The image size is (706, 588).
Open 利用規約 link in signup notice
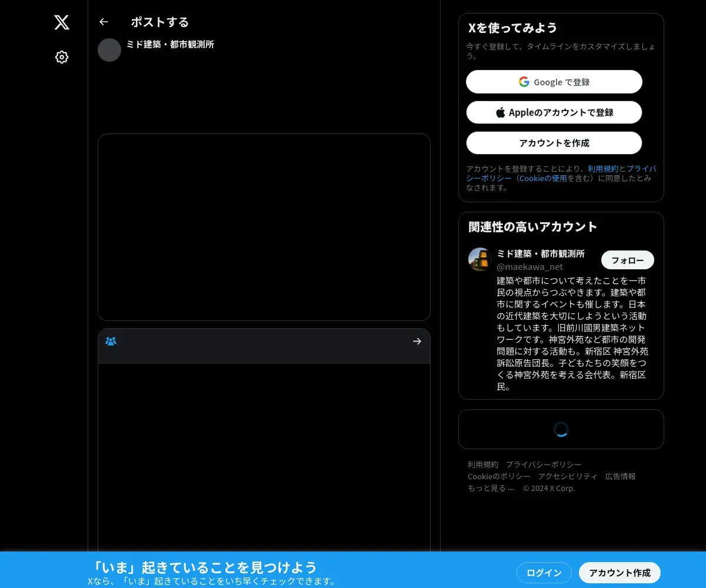coord(603,169)
